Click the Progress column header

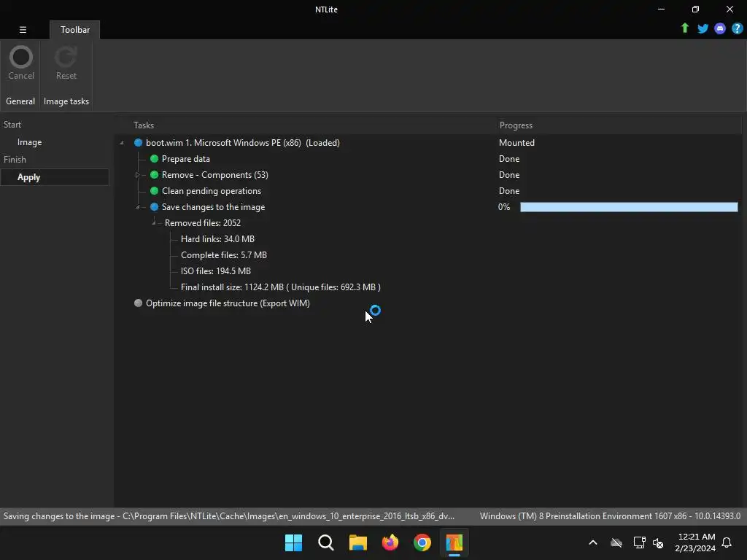(x=516, y=125)
